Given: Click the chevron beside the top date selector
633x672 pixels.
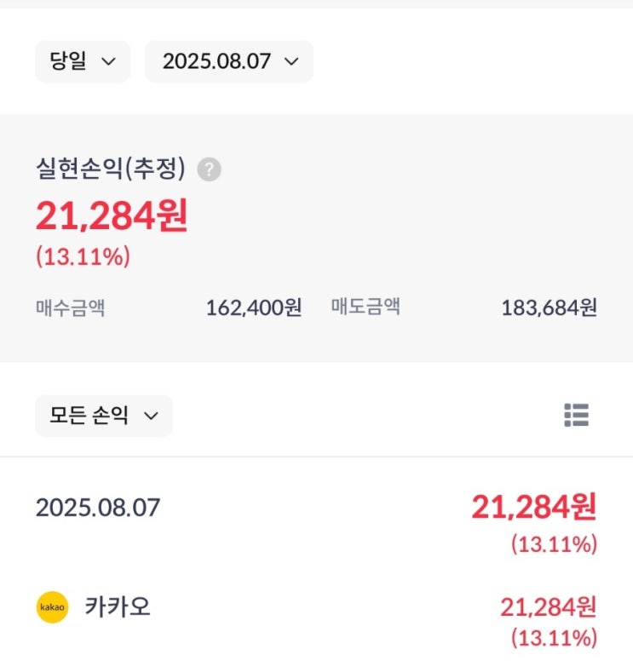Looking at the screenshot, I should pyautogui.click(x=291, y=61).
